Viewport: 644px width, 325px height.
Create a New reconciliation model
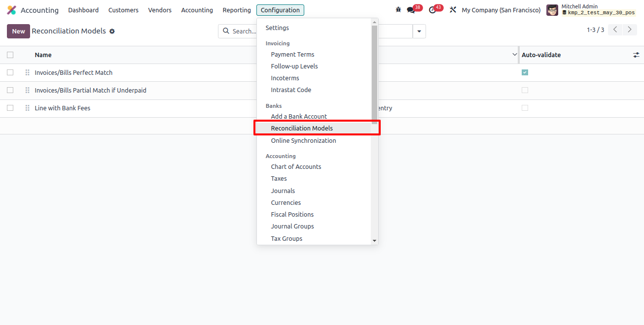[x=18, y=31]
